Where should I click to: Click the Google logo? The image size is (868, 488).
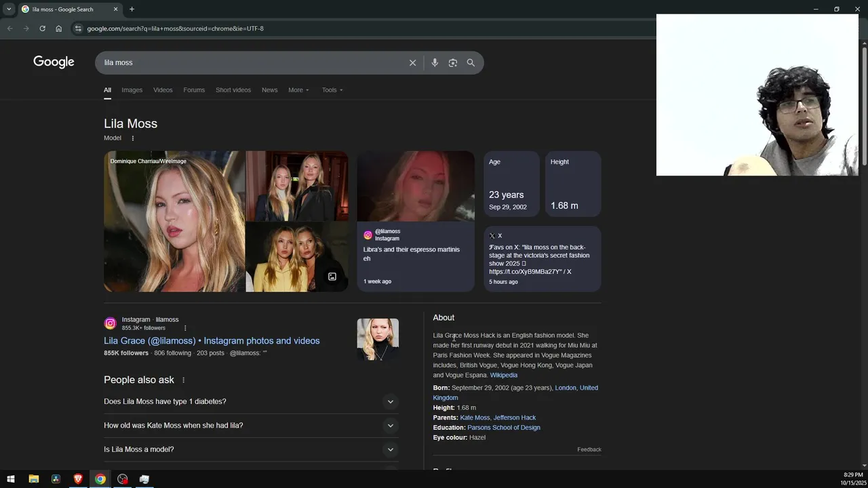[x=54, y=62]
